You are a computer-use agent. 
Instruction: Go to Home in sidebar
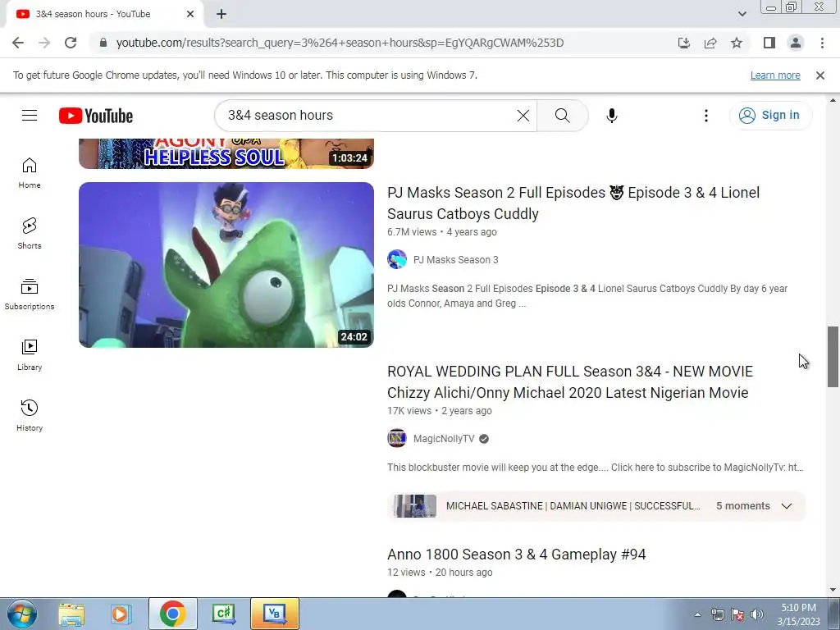[x=30, y=173]
